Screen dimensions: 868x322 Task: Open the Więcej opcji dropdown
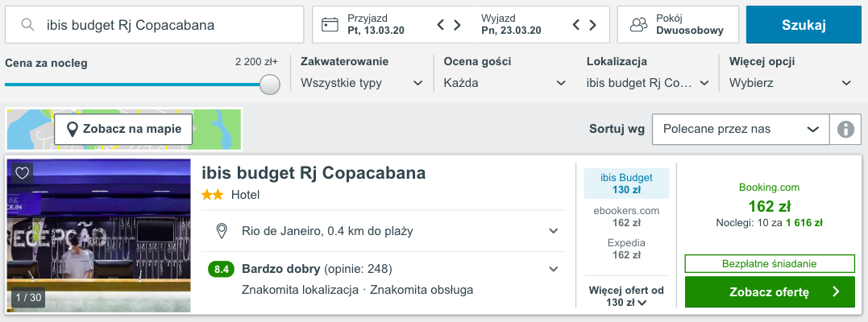[x=790, y=82]
